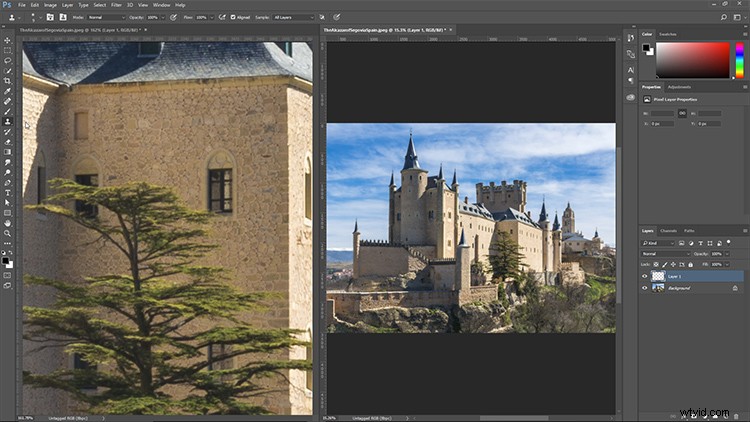This screenshot has width=750, height=422.
Task: Click the hue slider in Color panel
Action: pos(739,60)
